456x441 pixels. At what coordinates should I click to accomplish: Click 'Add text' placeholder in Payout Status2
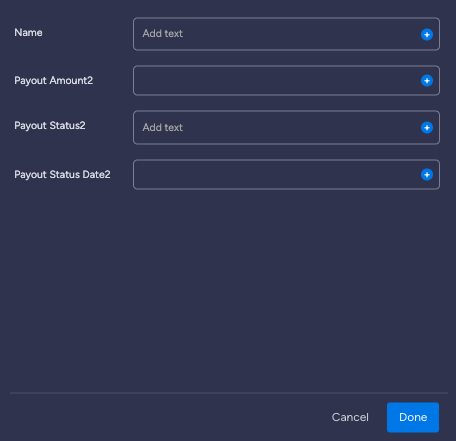(x=163, y=128)
